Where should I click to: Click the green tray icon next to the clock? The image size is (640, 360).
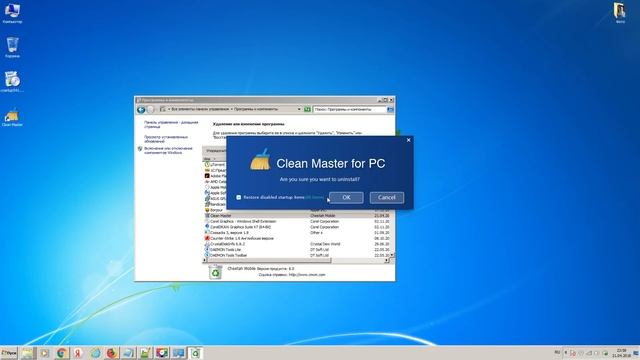pyautogui.click(x=605, y=353)
